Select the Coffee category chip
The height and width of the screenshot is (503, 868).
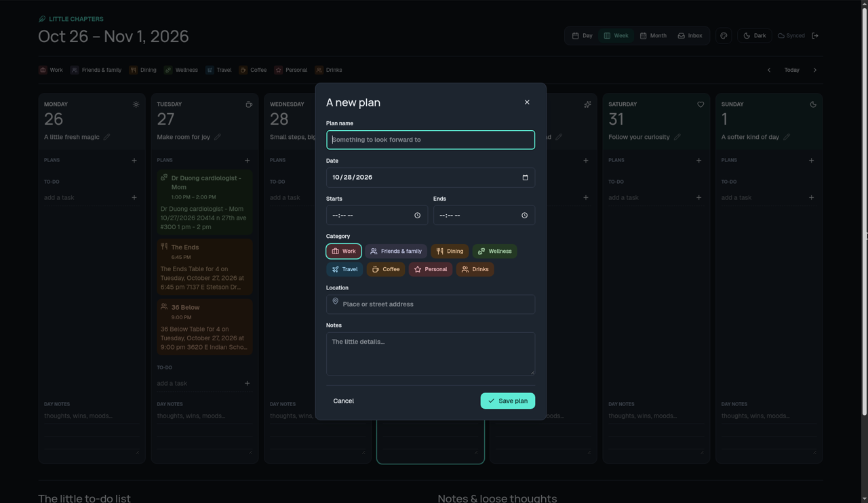click(x=386, y=269)
